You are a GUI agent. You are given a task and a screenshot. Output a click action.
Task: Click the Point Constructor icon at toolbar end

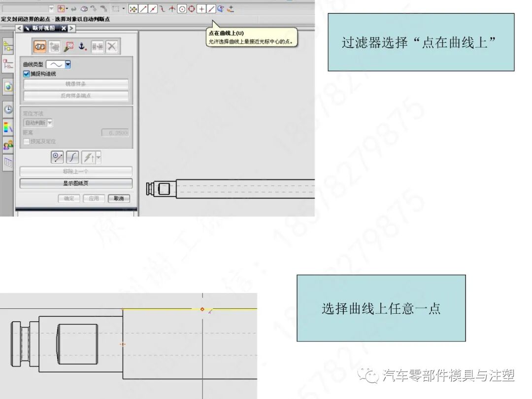pyautogui.click(x=231, y=9)
